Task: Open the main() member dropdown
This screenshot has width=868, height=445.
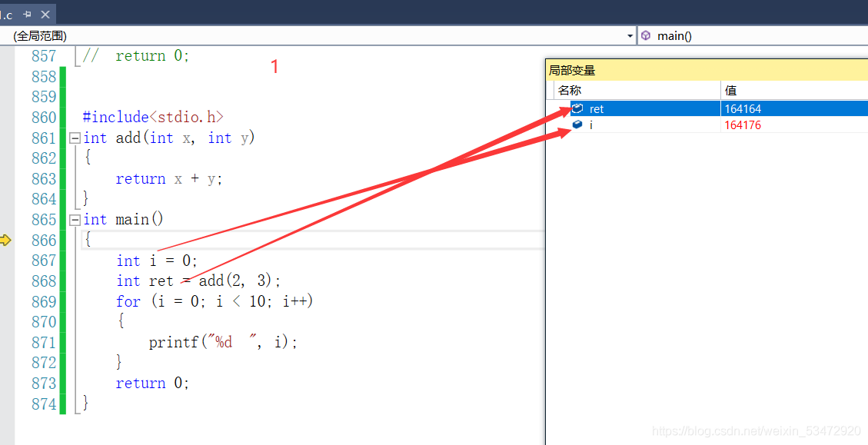Action: pyautogui.click(x=753, y=36)
